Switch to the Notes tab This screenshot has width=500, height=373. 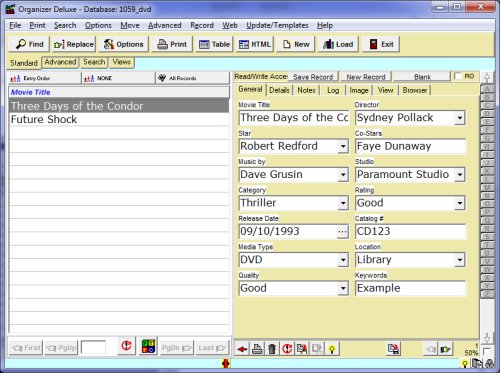click(306, 90)
